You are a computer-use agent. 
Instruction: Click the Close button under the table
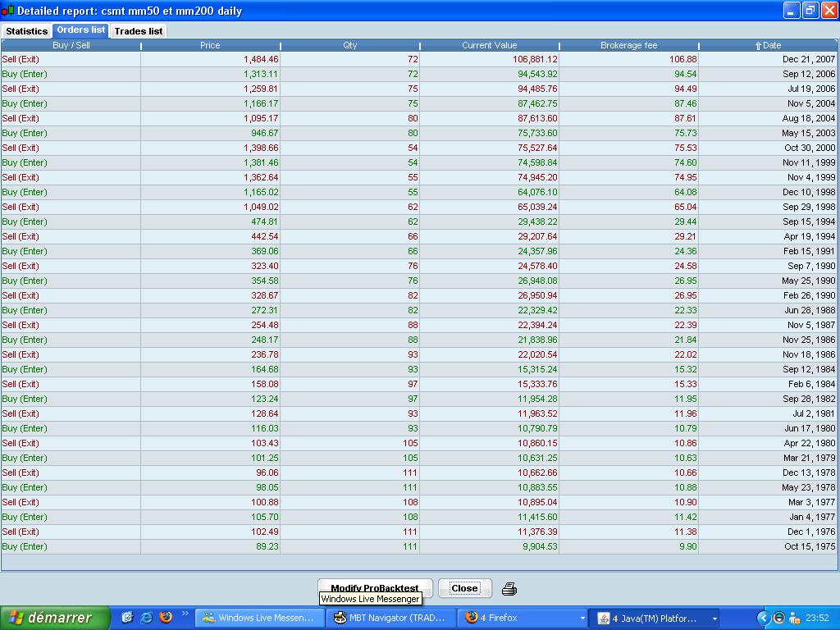point(463,588)
